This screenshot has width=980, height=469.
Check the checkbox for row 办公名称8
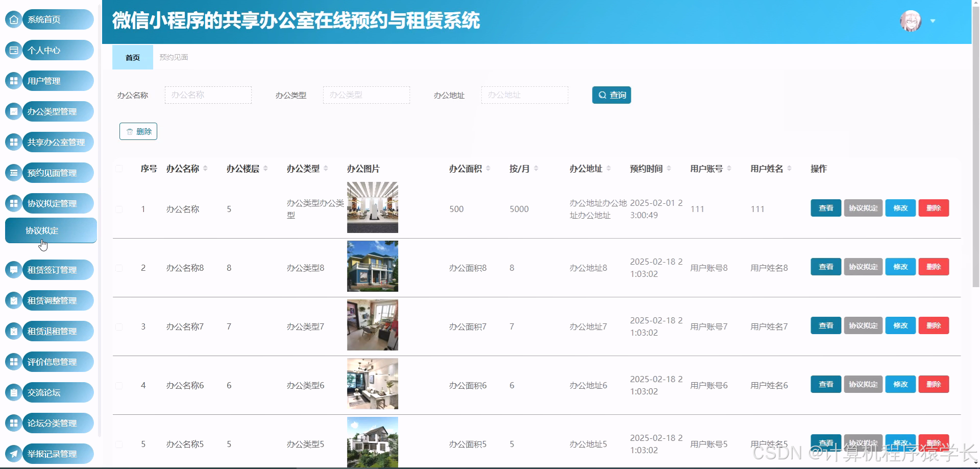click(x=119, y=267)
